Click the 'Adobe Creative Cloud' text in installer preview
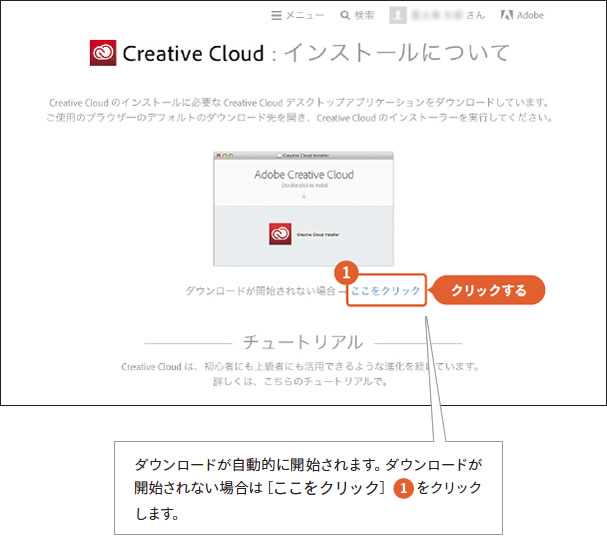Image resolution: width=607 pixels, height=536 pixels. tap(304, 175)
